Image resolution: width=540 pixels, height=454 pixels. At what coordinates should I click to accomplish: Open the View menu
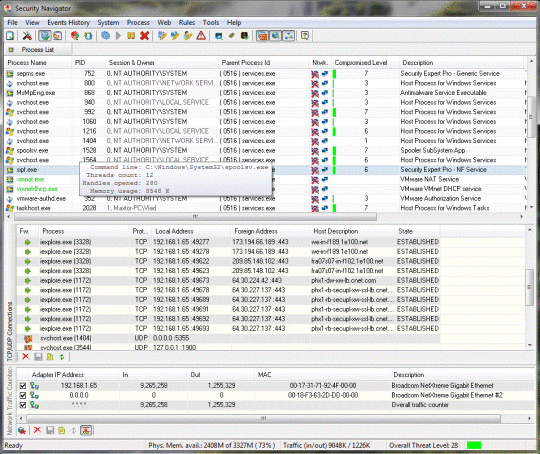point(32,22)
